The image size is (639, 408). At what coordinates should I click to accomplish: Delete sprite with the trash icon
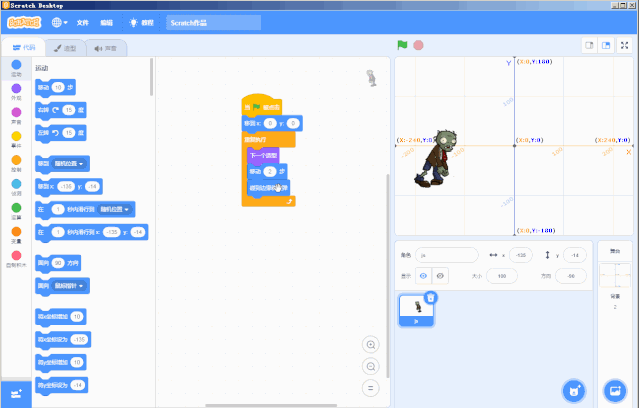click(431, 298)
